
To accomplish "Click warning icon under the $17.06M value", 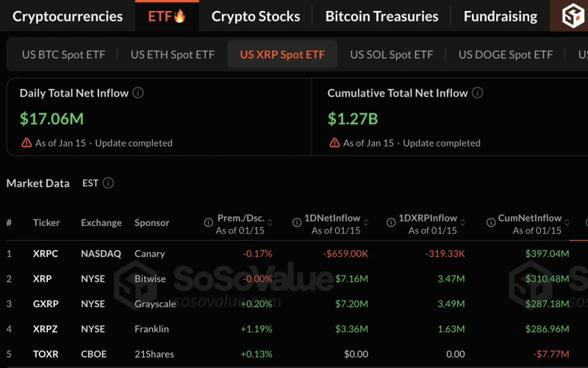I will pos(26,143).
